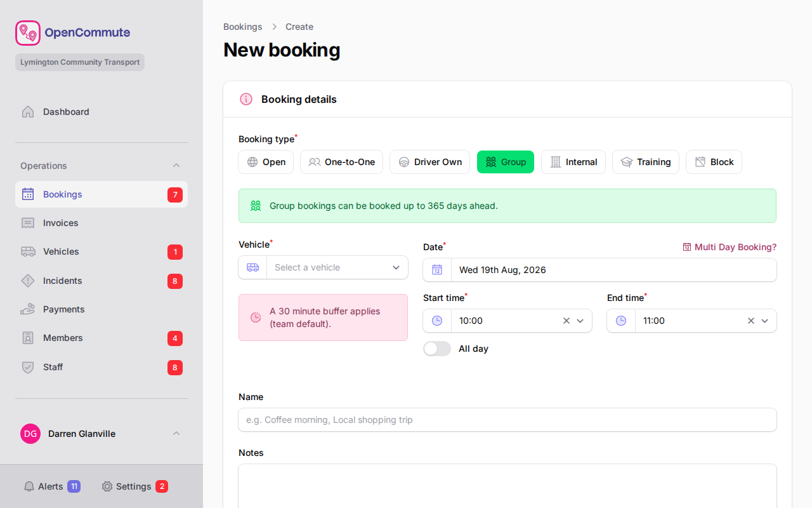The width and height of the screenshot is (812, 508).
Task: Click the group icon in green info banner
Action: click(x=256, y=206)
